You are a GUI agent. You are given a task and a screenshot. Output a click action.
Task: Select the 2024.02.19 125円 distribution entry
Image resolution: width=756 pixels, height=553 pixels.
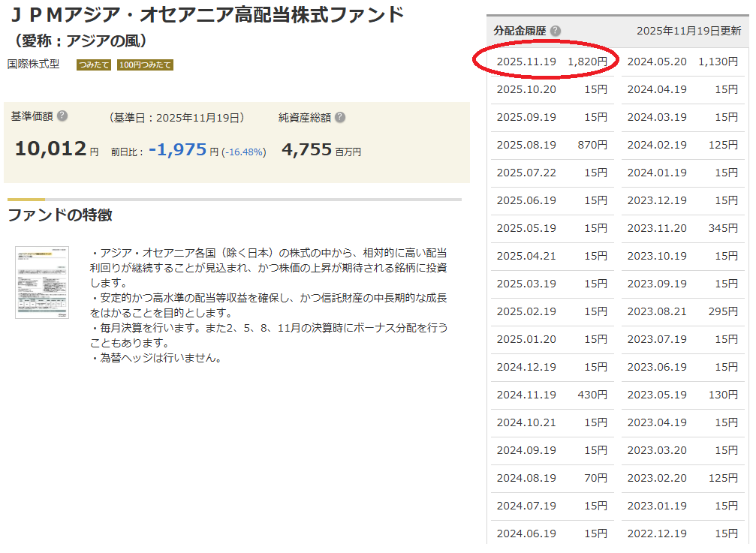tap(682, 145)
